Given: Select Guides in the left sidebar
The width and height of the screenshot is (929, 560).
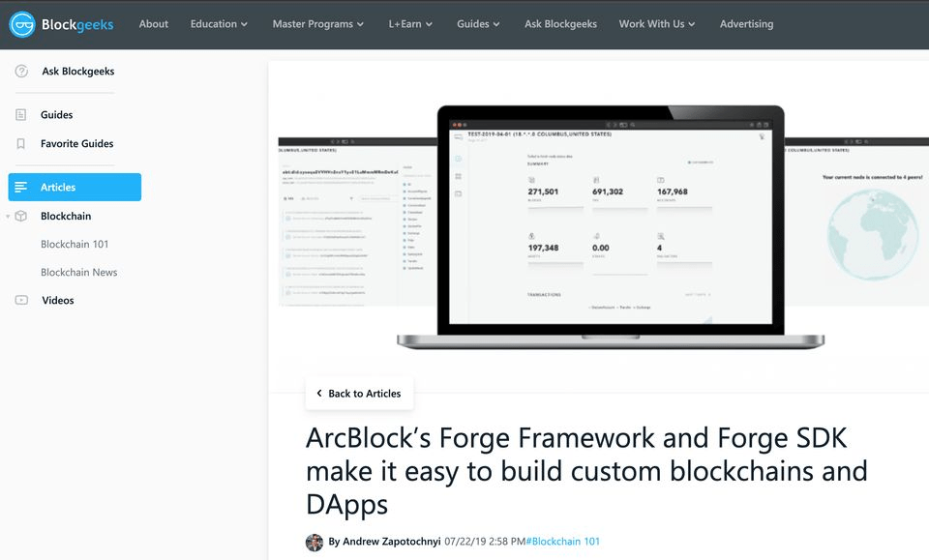Looking at the screenshot, I should point(57,115).
